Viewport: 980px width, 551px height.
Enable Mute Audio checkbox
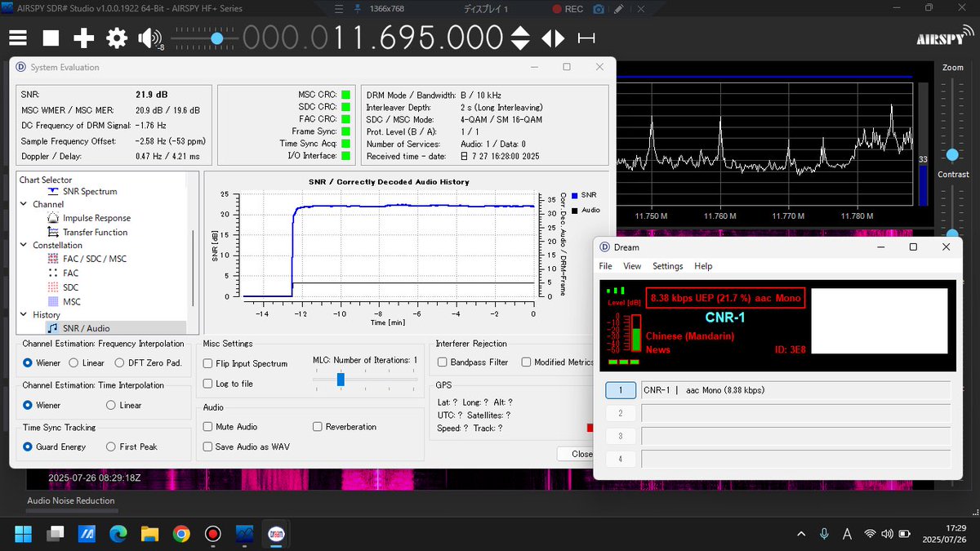click(230, 426)
